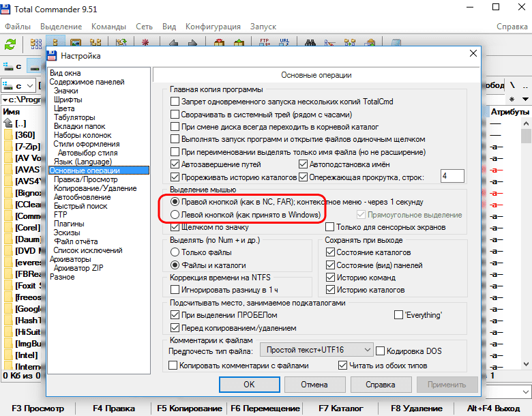Screen dimensions: 532x416
Task: Sort by the Атрибуты column header
Action: (x=510, y=112)
